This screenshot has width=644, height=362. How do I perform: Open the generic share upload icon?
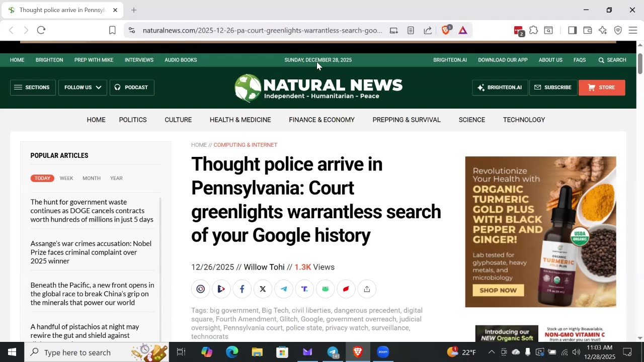(x=367, y=289)
